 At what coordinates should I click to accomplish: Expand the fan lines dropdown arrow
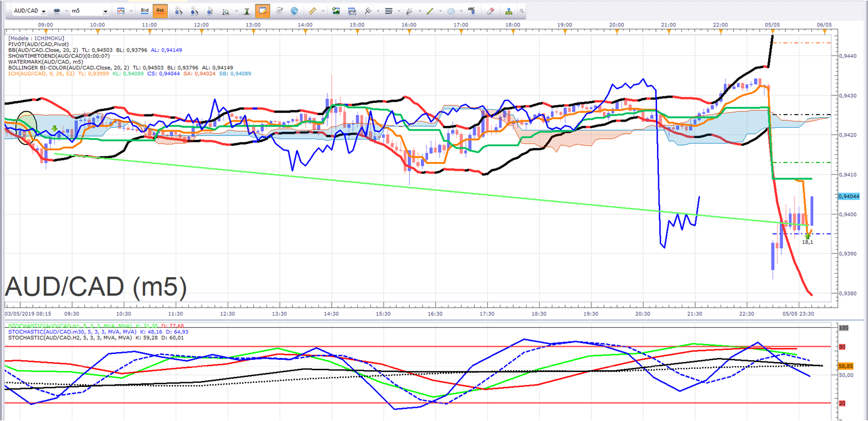pos(419,11)
